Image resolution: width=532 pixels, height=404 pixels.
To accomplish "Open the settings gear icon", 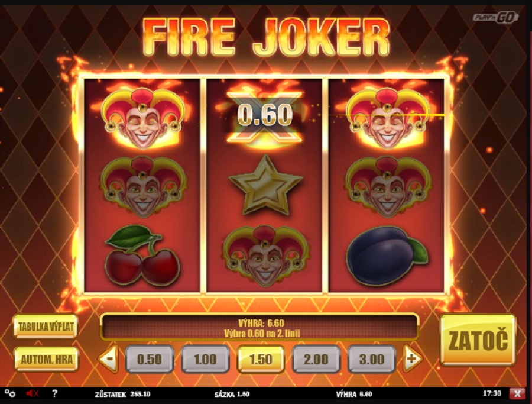I will (x=10, y=393).
